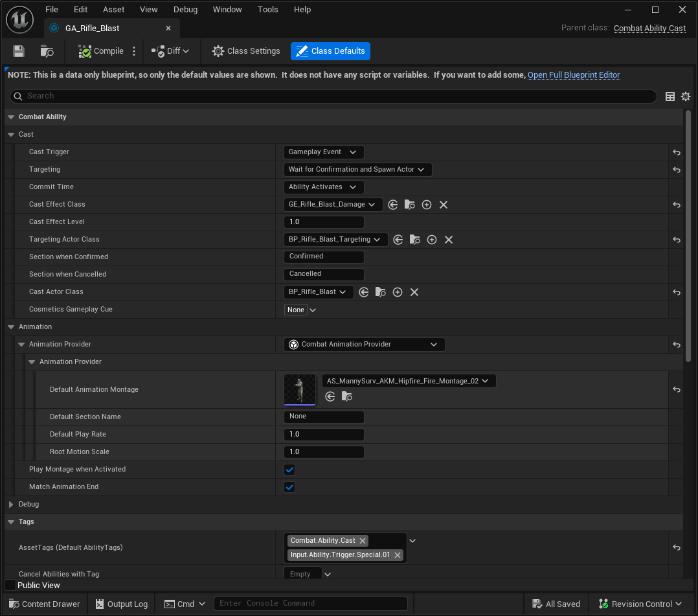Click the Save asset icon in toolbar
This screenshot has width=698, height=616.
19,51
